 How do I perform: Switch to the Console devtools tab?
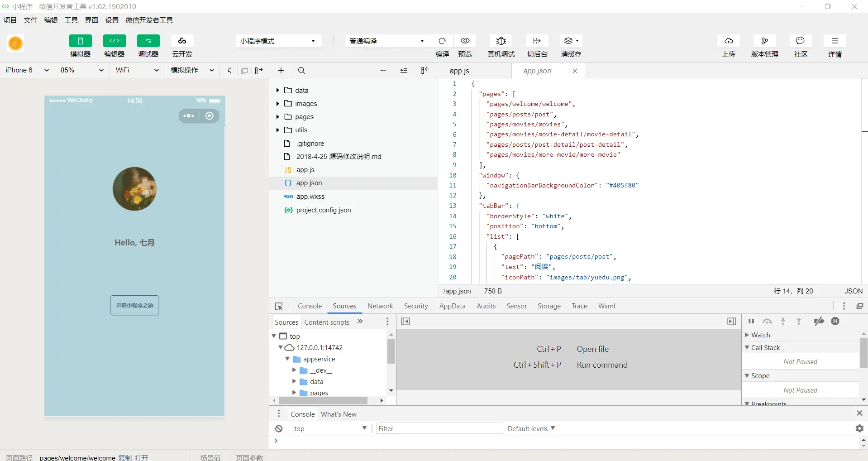[310, 306]
